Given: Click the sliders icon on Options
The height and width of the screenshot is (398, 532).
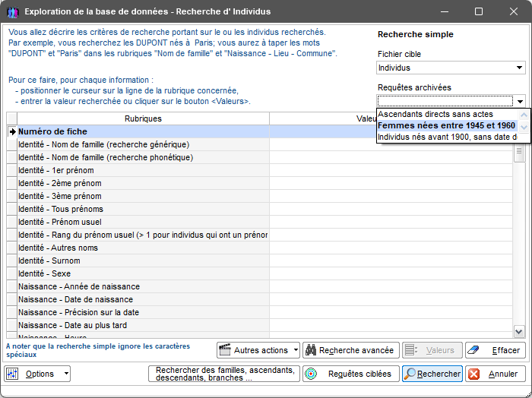Looking at the screenshot, I should pyautogui.click(x=12, y=374).
